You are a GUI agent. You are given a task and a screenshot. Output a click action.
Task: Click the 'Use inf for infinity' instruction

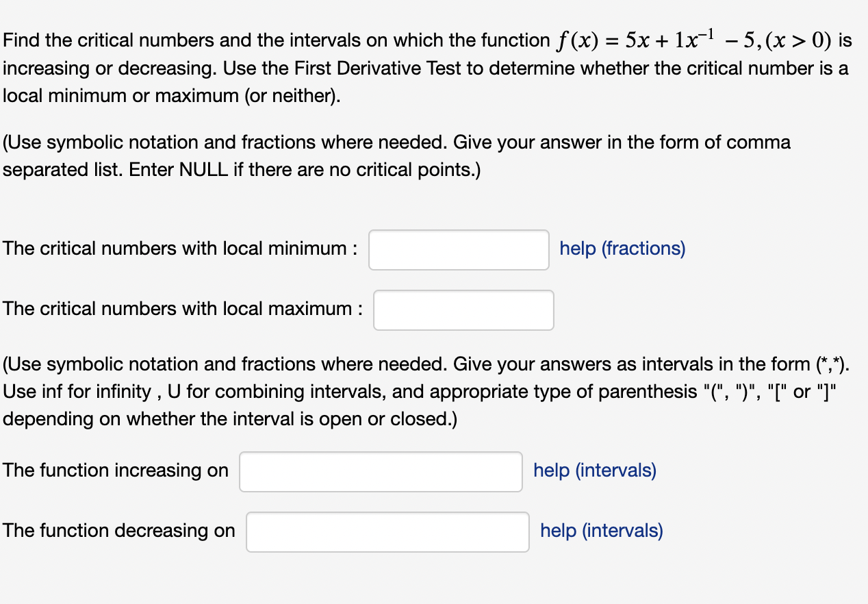click(77, 392)
